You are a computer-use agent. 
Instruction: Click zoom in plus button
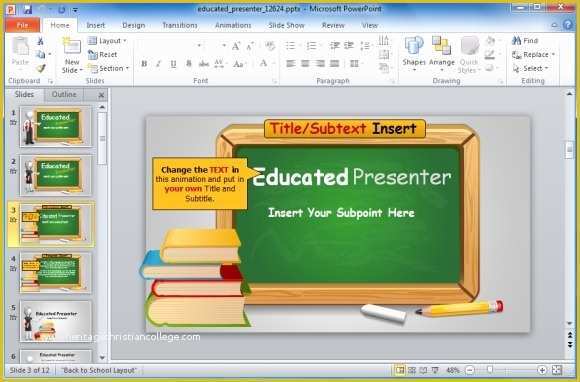coord(542,370)
